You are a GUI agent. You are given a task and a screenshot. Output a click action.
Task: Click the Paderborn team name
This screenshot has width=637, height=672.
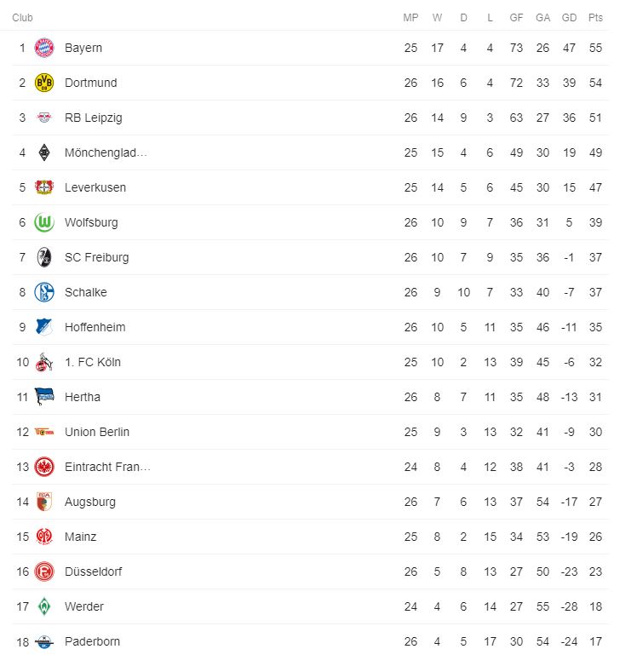tap(92, 641)
